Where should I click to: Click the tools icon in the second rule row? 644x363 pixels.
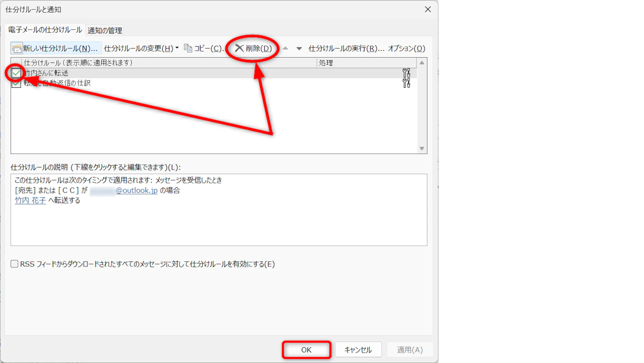click(x=406, y=83)
